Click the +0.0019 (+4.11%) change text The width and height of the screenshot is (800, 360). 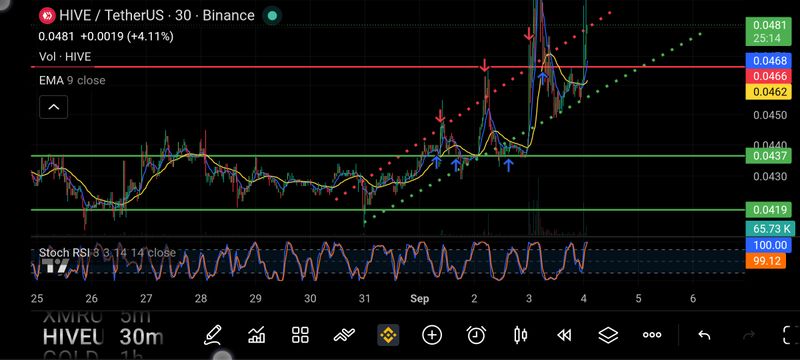click(127, 36)
